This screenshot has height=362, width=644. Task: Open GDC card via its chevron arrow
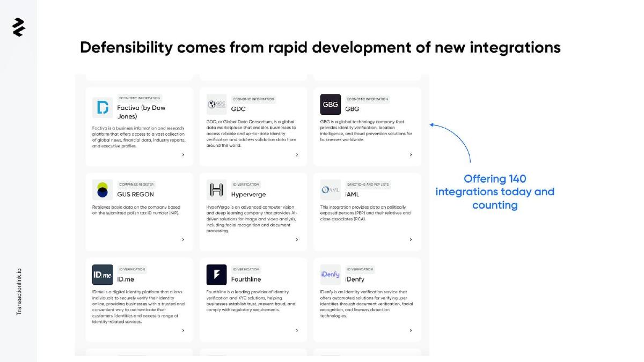(x=297, y=155)
